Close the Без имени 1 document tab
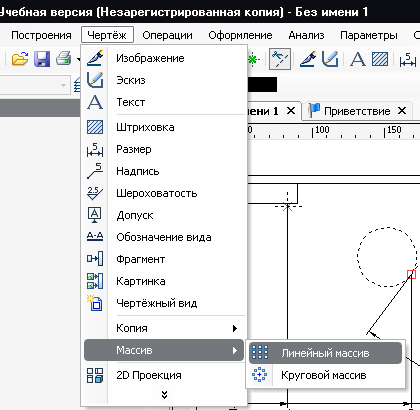The height and width of the screenshot is (410, 420). point(291,110)
